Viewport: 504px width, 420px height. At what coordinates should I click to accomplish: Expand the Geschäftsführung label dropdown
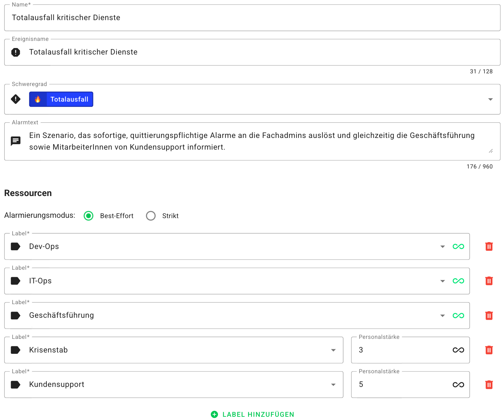[442, 315]
